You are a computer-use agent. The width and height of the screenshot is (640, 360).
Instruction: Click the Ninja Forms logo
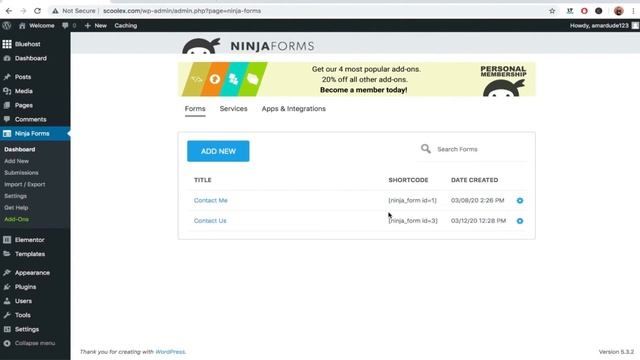[248, 46]
